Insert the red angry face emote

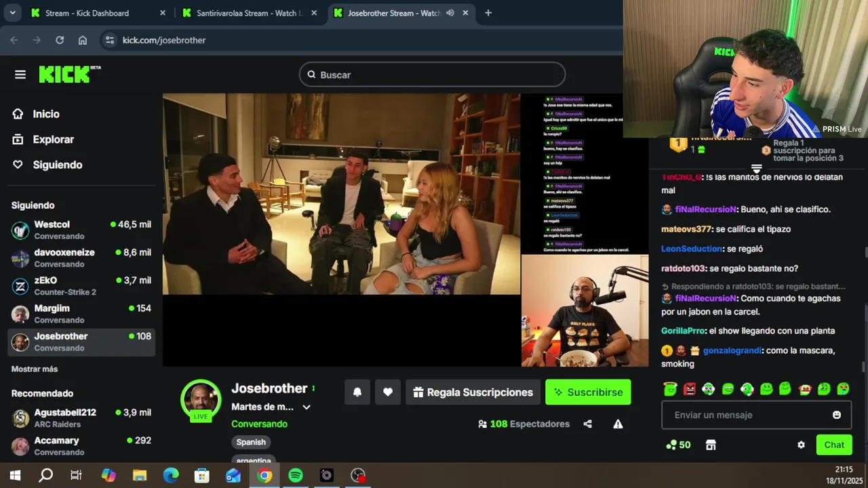[690, 389]
